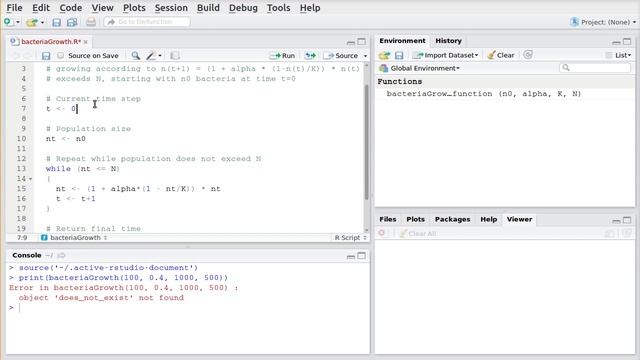Click the editor vertical scrollbar
This screenshot has width=640, height=360.
(x=366, y=142)
